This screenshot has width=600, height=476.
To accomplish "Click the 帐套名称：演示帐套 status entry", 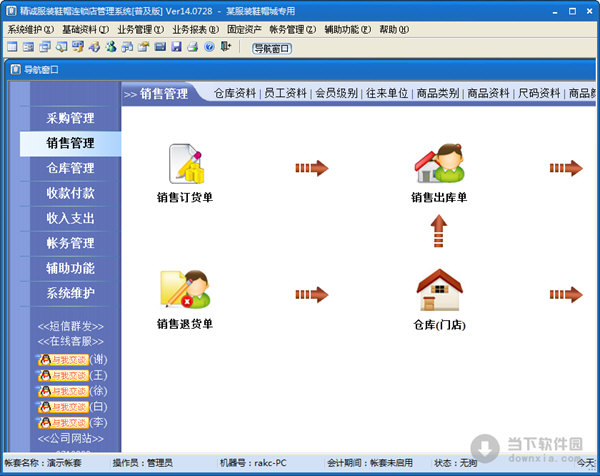I will pyautogui.click(x=43, y=463).
